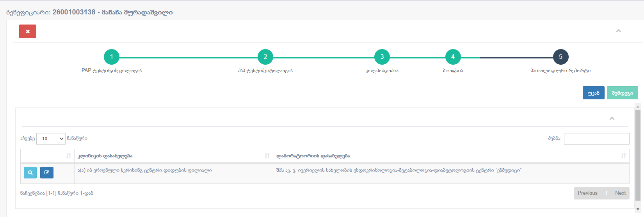Go to step 1 PAP ტესტი/გინეკოლოგია
The image size is (644, 217).
(112, 57)
